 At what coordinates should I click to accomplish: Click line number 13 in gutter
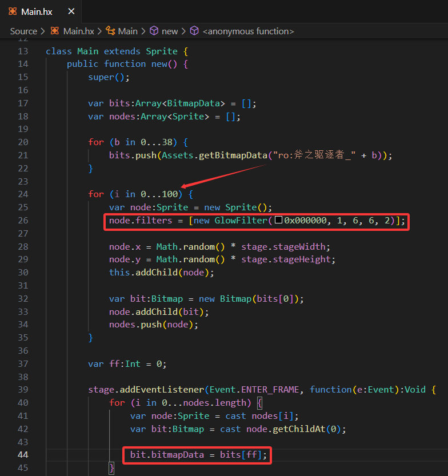coord(23,51)
